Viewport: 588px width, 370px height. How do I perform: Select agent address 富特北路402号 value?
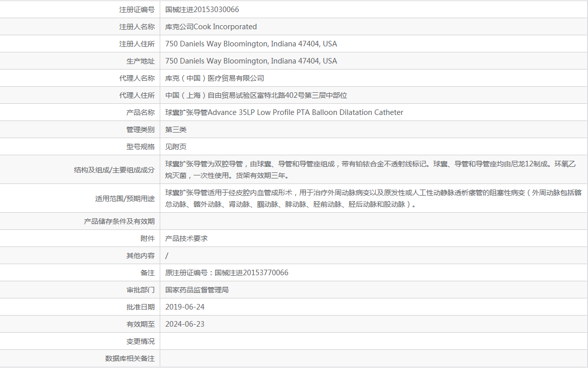pyautogui.click(x=256, y=95)
